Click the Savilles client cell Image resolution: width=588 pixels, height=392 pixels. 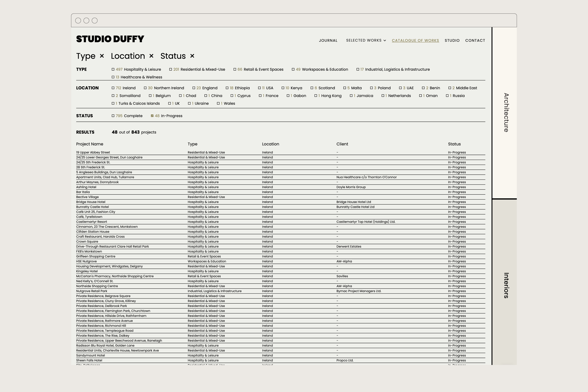(x=342, y=276)
